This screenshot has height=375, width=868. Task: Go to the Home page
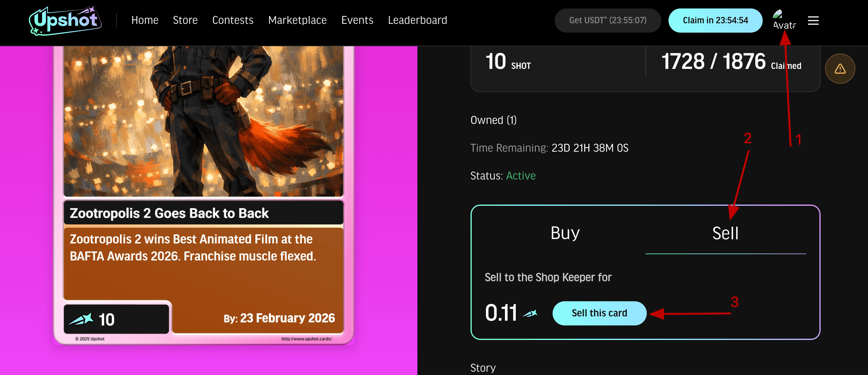(x=145, y=20)
